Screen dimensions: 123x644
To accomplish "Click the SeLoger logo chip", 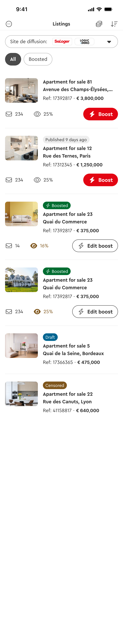I will pyautogui.click(x=62, y=41).
